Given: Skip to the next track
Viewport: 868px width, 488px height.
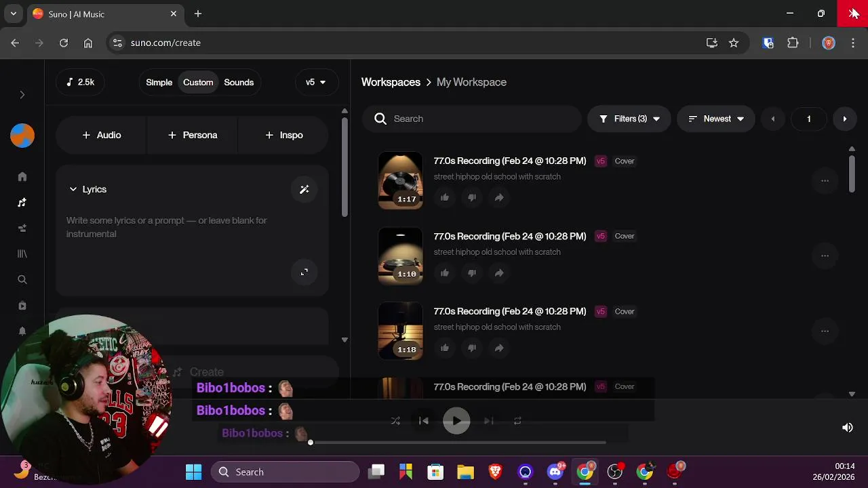Looking at the screenshot, I should click(x=488, y=421).
